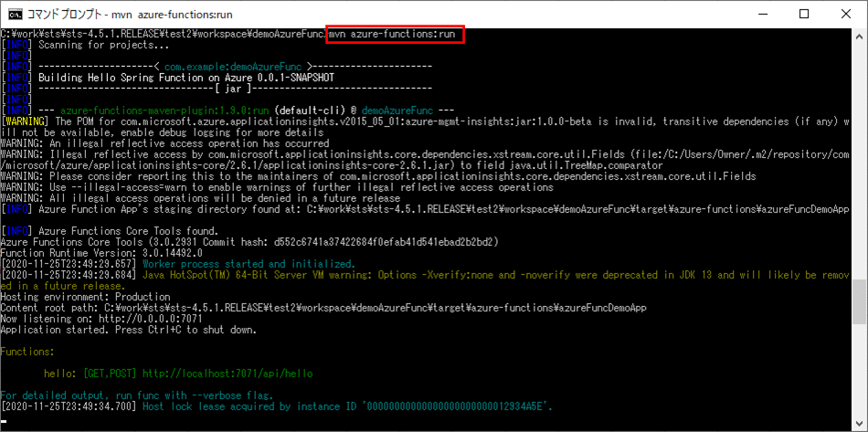Close the Command Prompt window

tap(846, 14)
